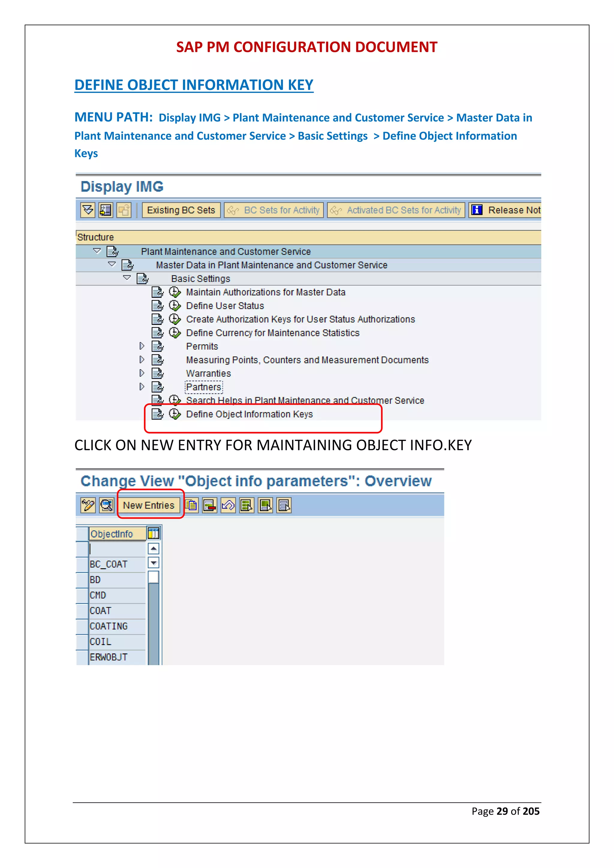Select the BC_COAT row selector

82,564
